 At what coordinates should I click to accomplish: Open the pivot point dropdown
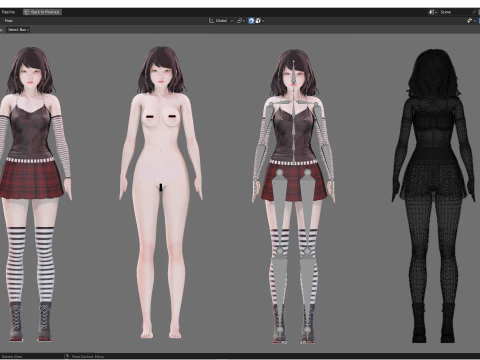[x=241, y=21]
